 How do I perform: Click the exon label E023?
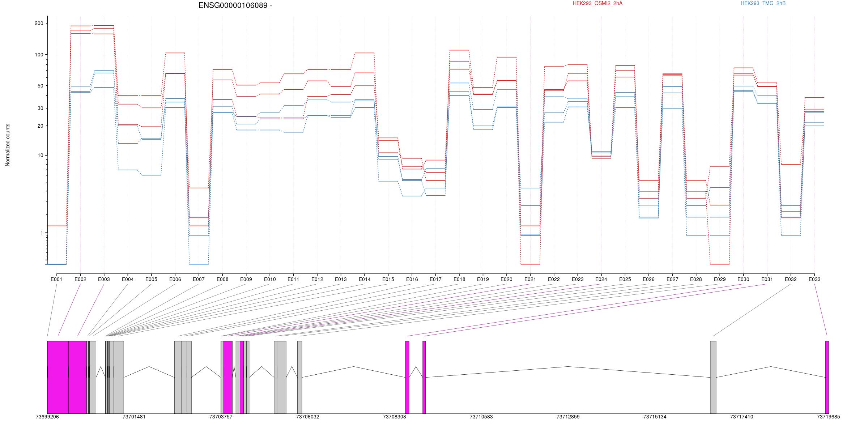[578, 279]
